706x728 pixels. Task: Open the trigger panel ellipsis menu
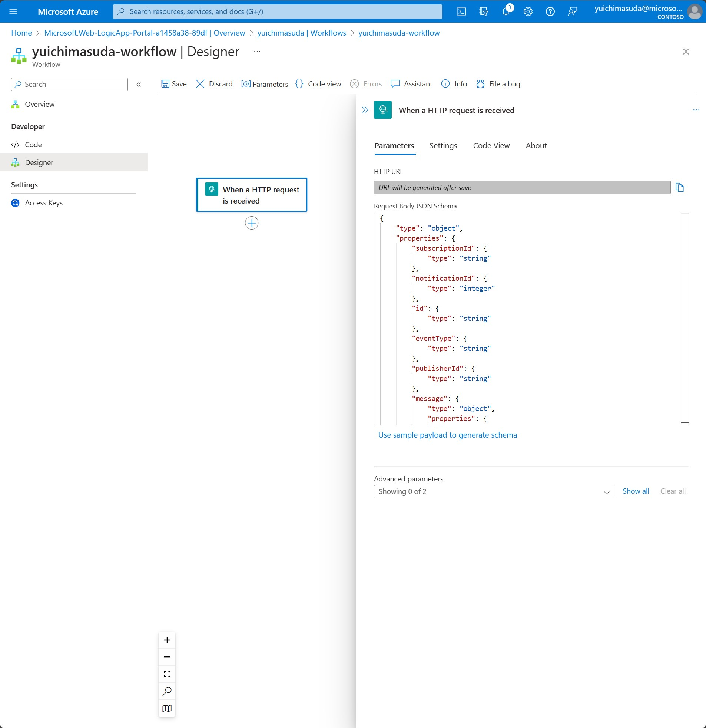(x=696, y=110)
